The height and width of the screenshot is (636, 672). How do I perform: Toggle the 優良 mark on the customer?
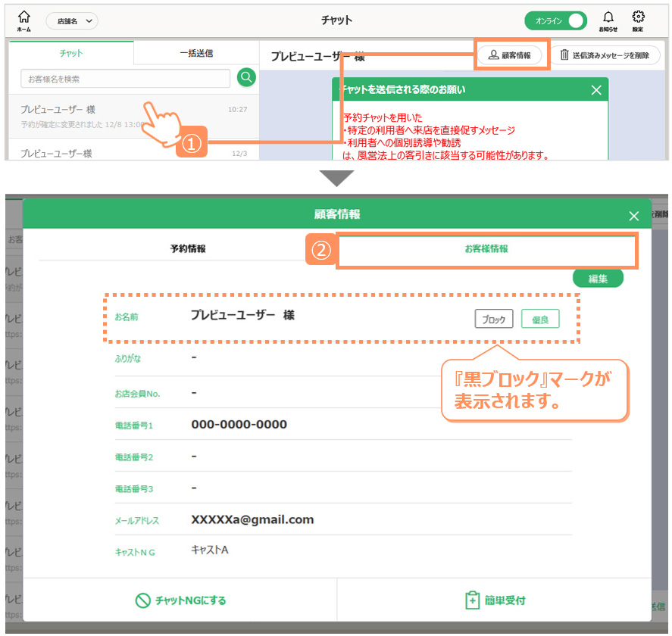pyautogui.click(x=540, y=320)
